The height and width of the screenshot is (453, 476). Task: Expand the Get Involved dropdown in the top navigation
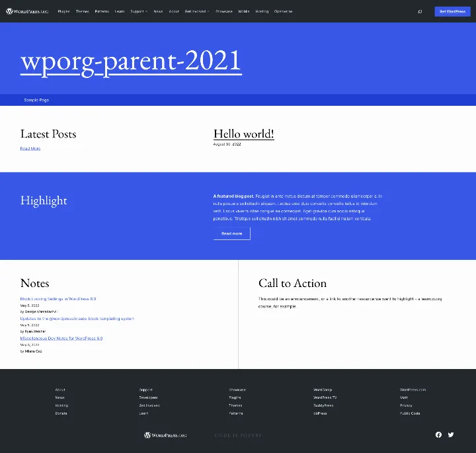pyautogui.click(x=197, y=11)
